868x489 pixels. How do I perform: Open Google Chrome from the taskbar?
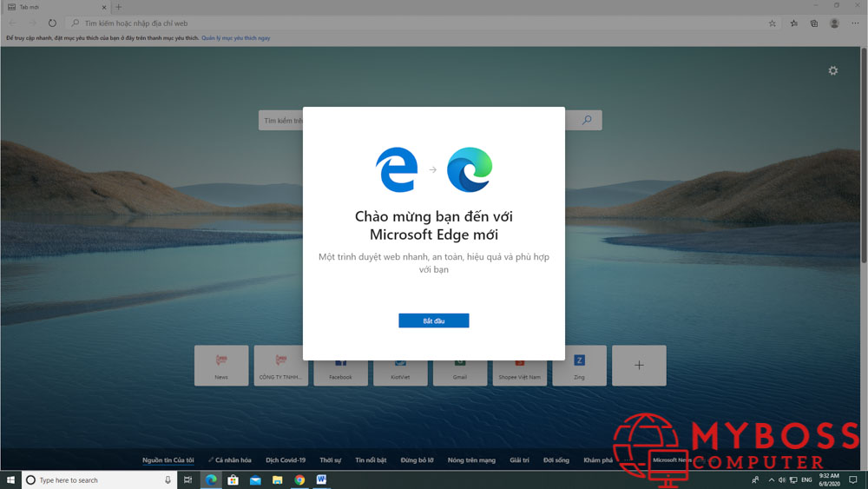coord(299,479)
